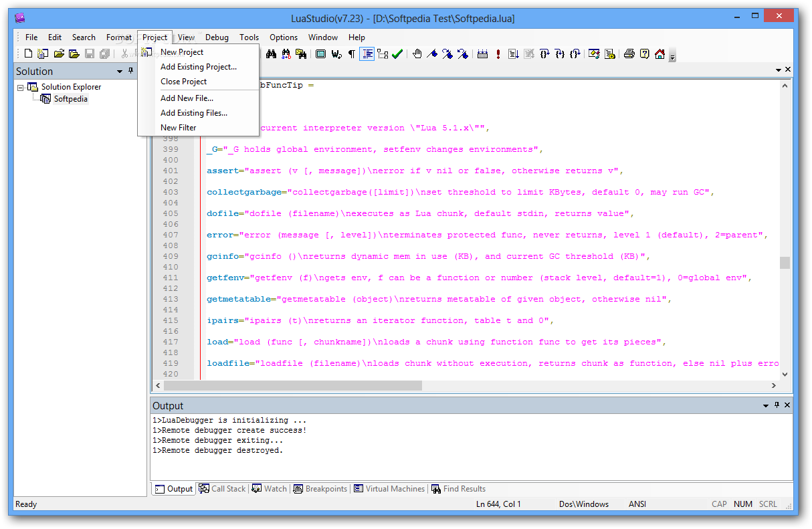Open the Help menu
Viewport: 812px width, 529px height.
357,37
